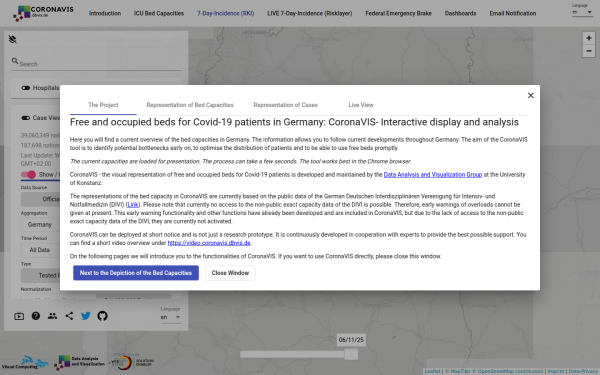Toggle the Hospitals switch
Image resolution: width=600 pixels, height=375 pixels.
coord(26,88)
